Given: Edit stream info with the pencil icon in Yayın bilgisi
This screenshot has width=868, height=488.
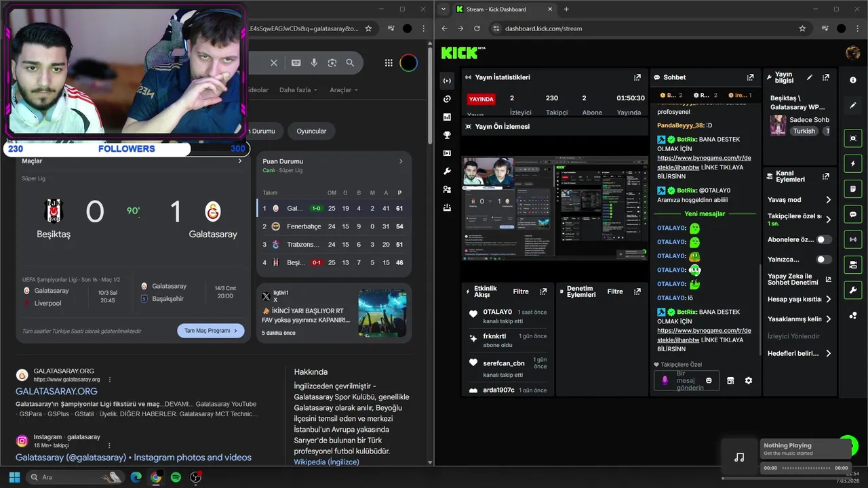Looking at the screenshot, I should coord(810,77).
